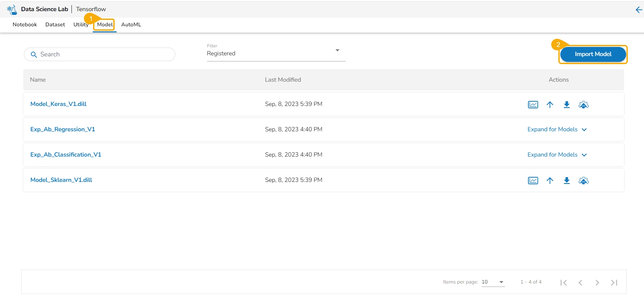Click the back arrow at top right
Screen dimensions: 644x296
pos(639,10)
